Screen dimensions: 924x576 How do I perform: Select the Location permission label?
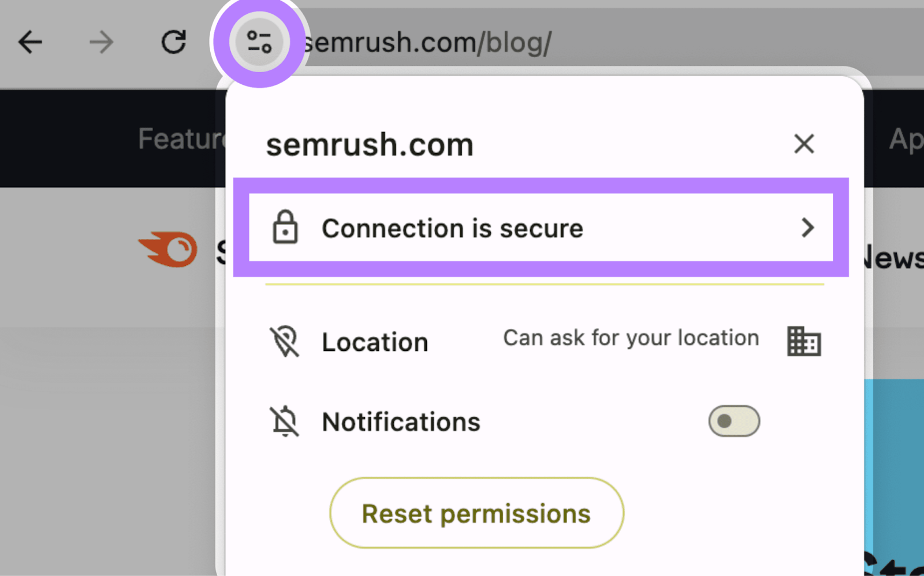(x=375, y=342)
